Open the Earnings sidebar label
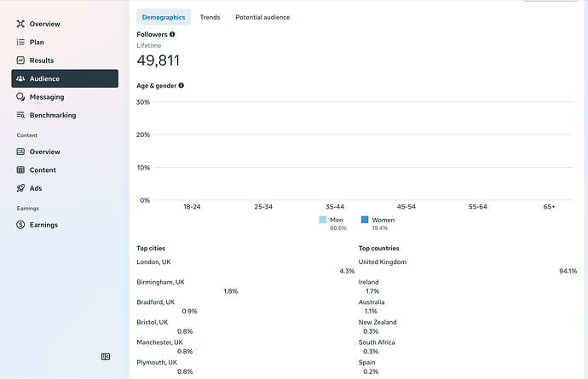This screenshot has height=379, width=588. coord(43,225)
